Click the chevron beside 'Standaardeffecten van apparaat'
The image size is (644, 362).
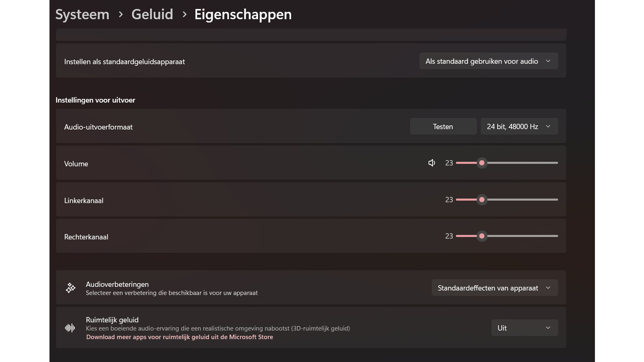click(x=548, y=288)
